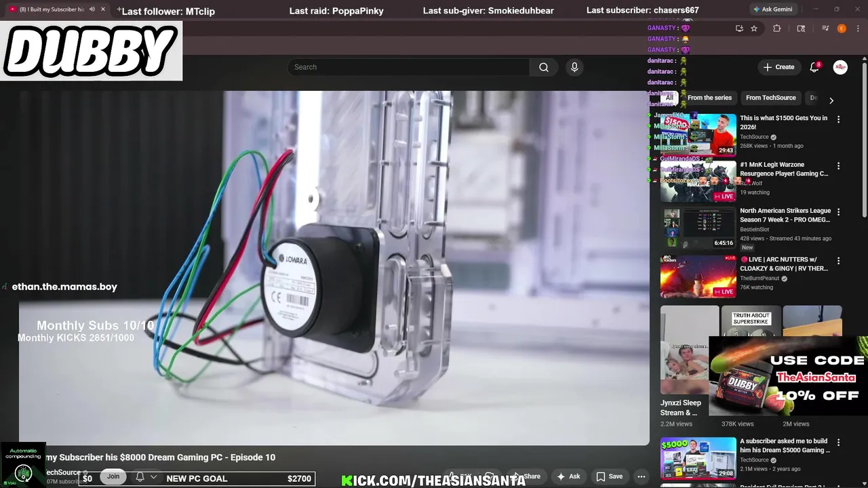868x488 pixels.
Task: Open the browser extensions puzzle icon
Action: pyautogui.click(x=777, y=28)
